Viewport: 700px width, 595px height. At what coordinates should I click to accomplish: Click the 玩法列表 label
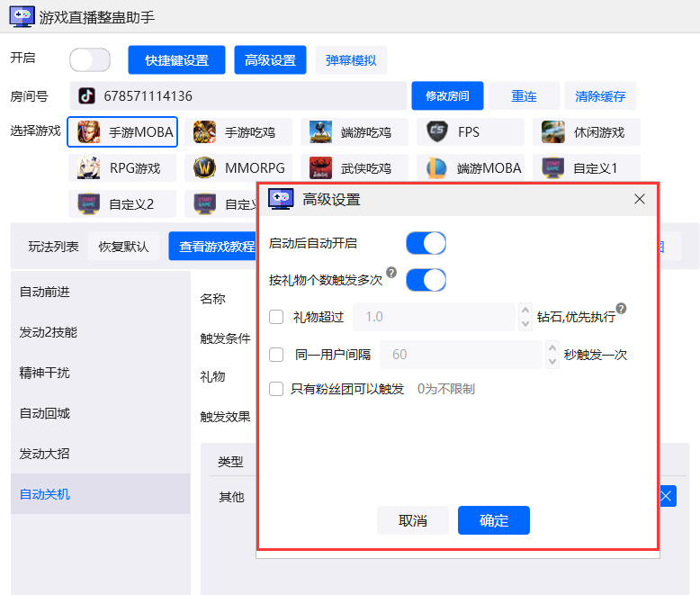54,247
